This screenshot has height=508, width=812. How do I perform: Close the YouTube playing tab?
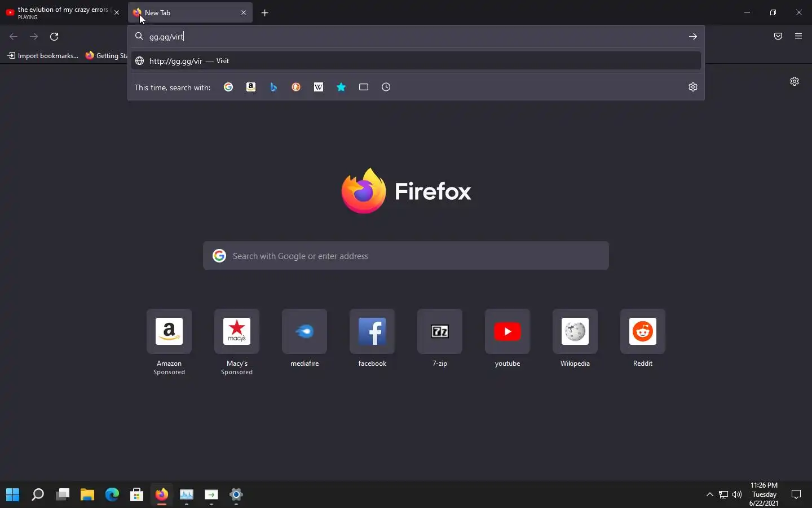117,12
